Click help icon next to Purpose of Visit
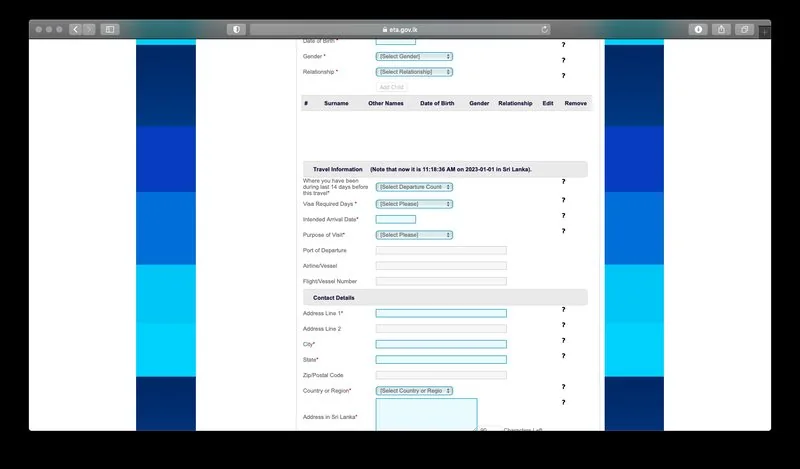 coord(563,231)
